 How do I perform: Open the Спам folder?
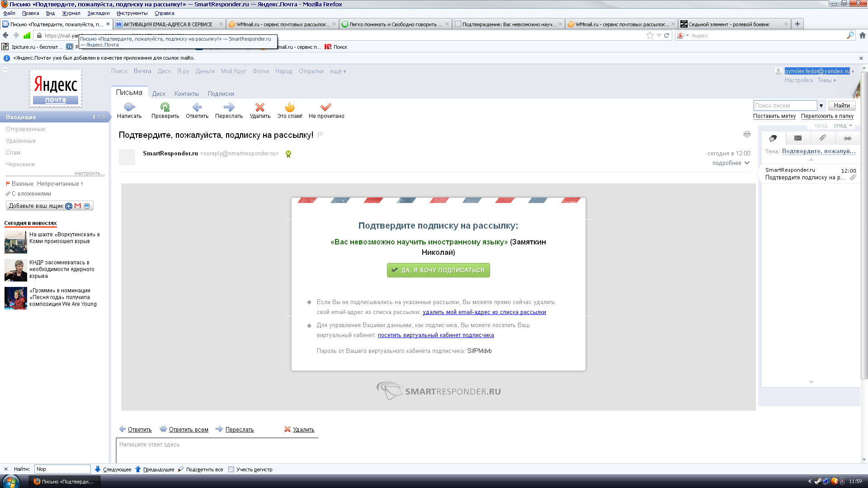pos(13,153)
